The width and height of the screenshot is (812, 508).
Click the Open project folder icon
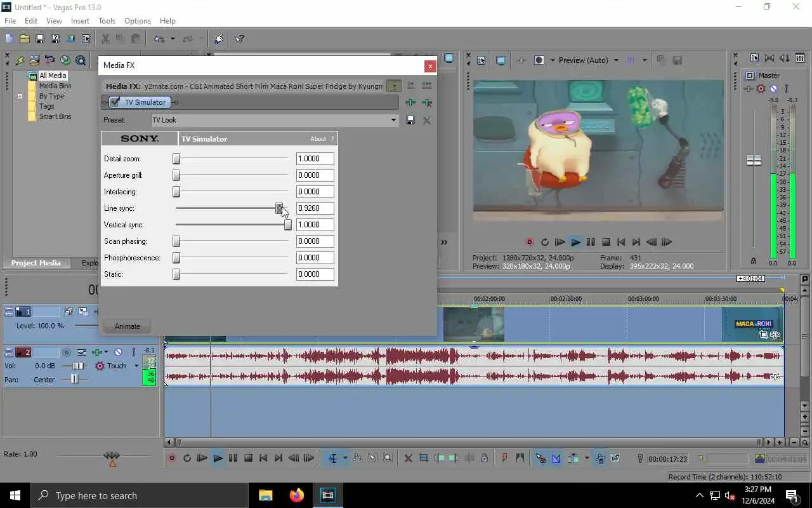coord(24,39)
